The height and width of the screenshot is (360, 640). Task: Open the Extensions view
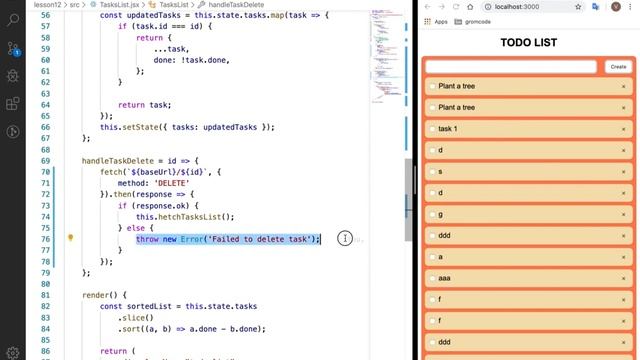(13, 104)
